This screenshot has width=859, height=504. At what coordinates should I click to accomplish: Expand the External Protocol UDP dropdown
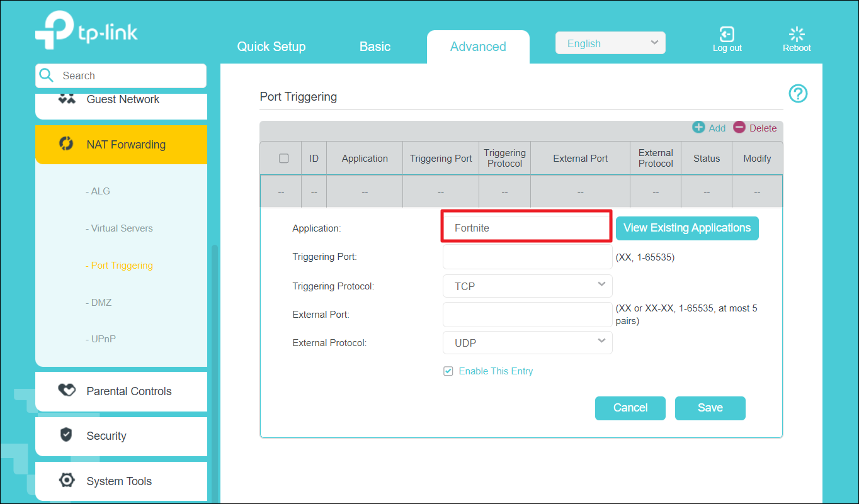[527, 343]
